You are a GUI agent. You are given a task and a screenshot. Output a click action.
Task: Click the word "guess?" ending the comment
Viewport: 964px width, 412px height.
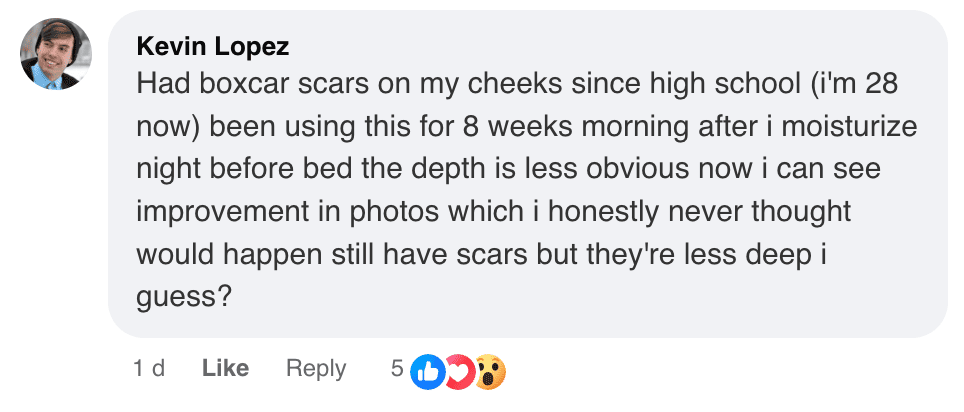pos(183,297)
